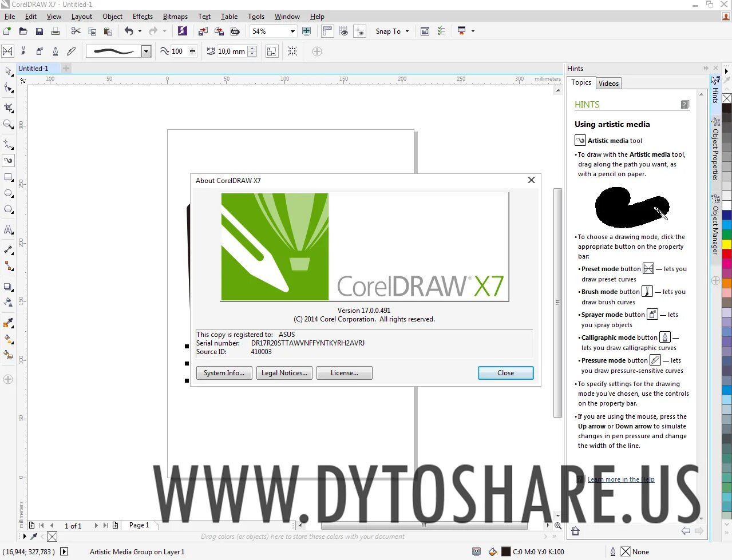Toggle Show grid button
The height and width of the screenshot is (560, 732).
click(x=343, y=31)
